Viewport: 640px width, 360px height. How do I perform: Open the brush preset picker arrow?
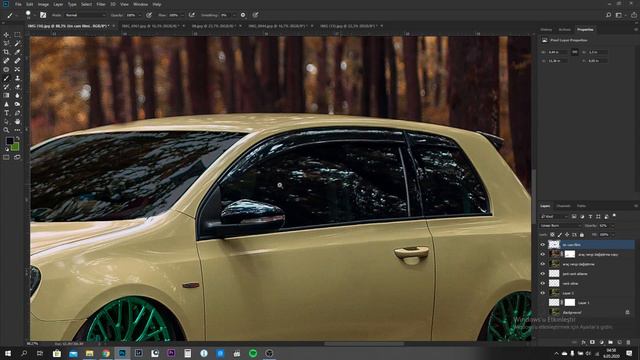click(x=34, y=15)
